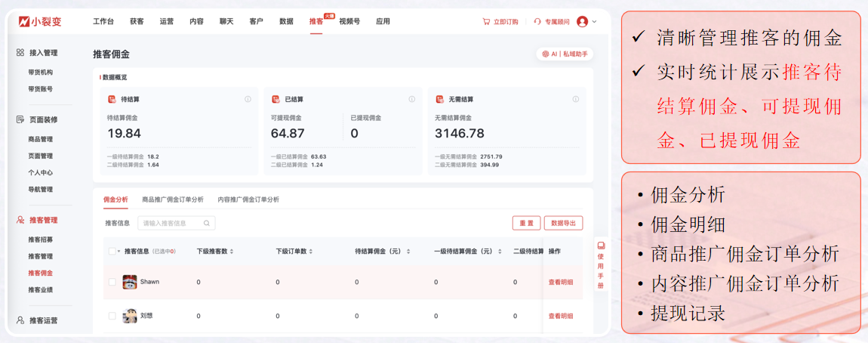The height and width of the screenshot is (343, 868).
Task: Click info icon on 待结算 card
Action: coord(248,99)
